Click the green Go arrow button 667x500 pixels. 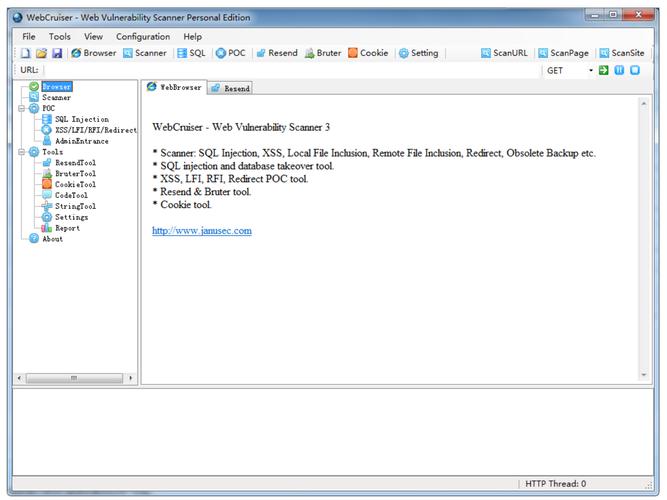tap(604, 70)
